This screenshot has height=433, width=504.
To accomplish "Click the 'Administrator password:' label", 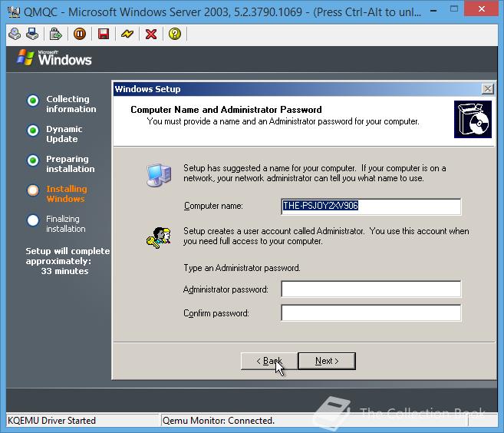I will [x=226, y=289].
